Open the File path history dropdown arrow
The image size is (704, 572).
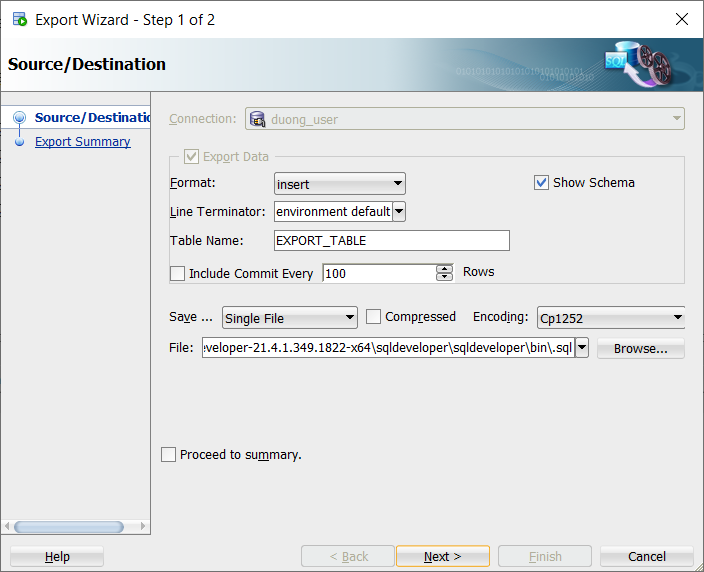point(582,348)
